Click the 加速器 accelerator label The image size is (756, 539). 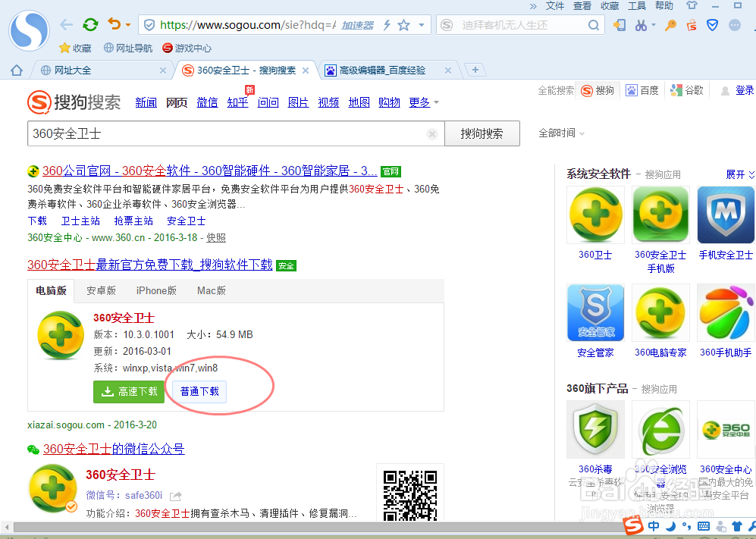coord(358,25)
